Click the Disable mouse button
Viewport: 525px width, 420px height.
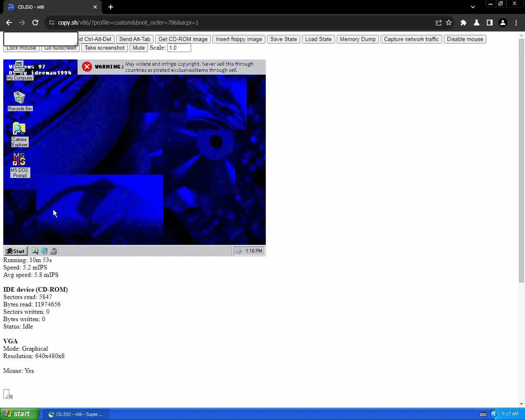[465, 39]
